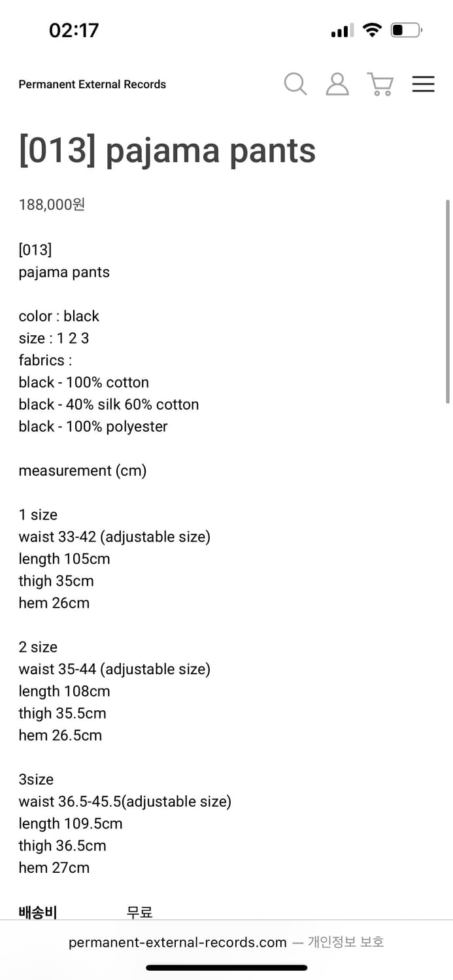Tap the battery indicator icon
This screenshot has height=980, width=453.
click(407, 30)
